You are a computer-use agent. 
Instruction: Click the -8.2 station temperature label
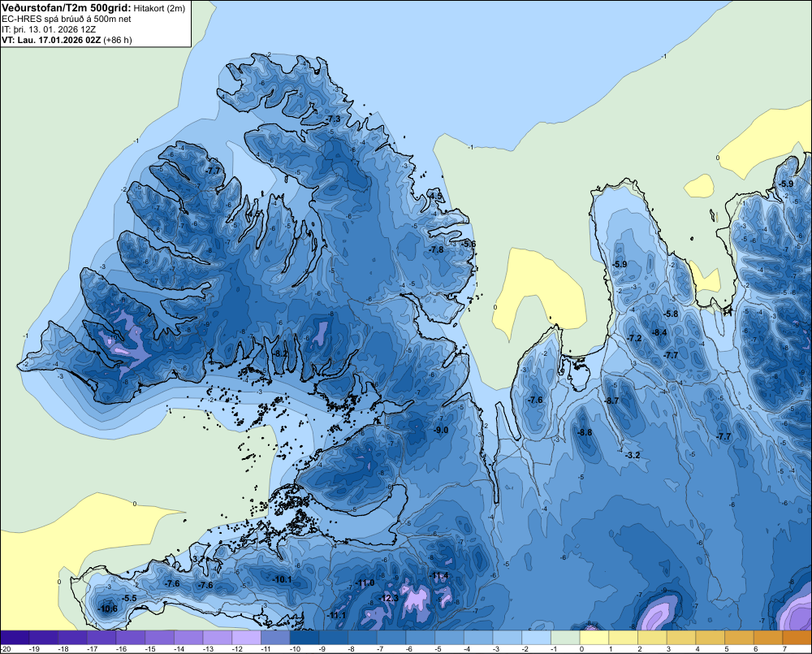(280, 353)
